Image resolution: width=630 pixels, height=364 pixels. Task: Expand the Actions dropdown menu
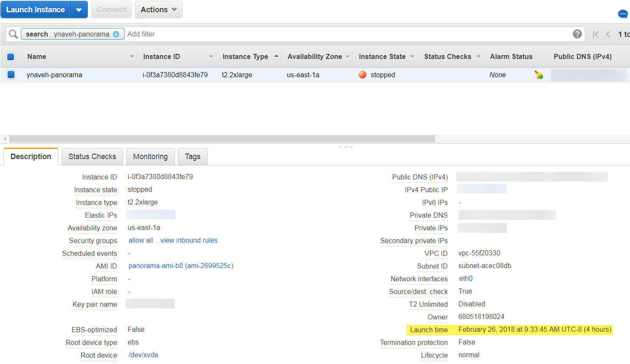158,10
